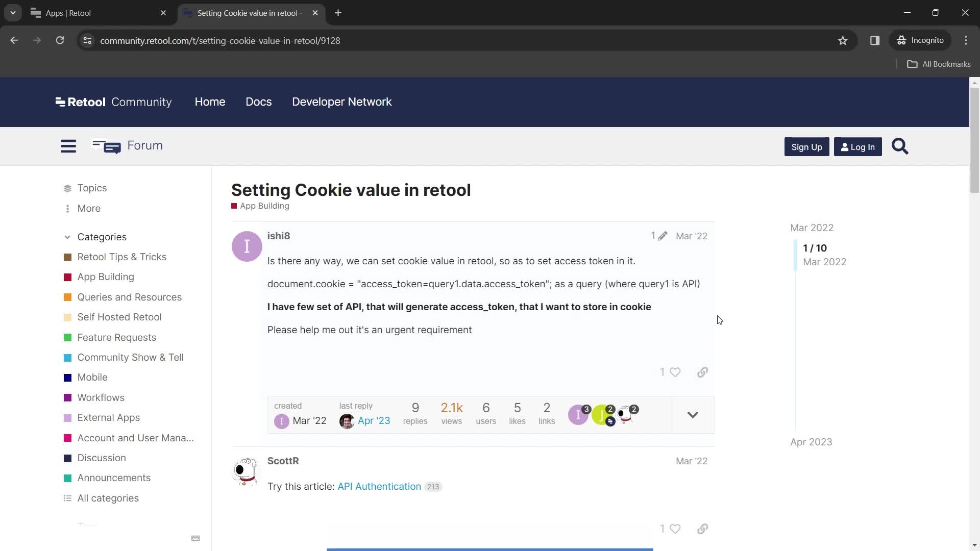Open Mobile category
The width and height of the screenshot is (980, 551).
(86, 378)
